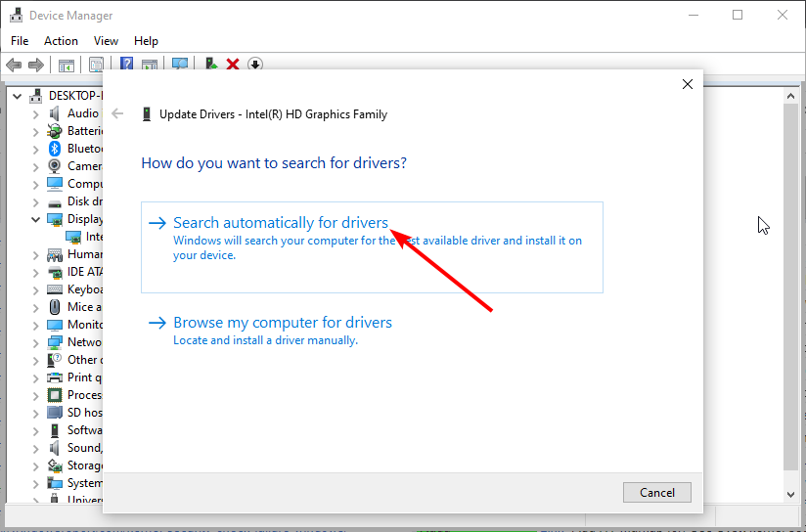This screenshot has width=806, height=532.
Task: Expand the Monitors node
Action: (35, 325)
